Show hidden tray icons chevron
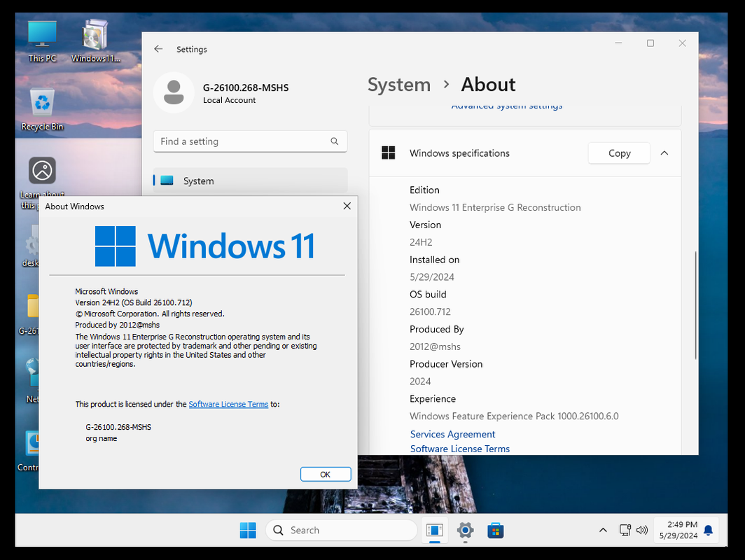The image size is (745, 560). click(603, 530)
